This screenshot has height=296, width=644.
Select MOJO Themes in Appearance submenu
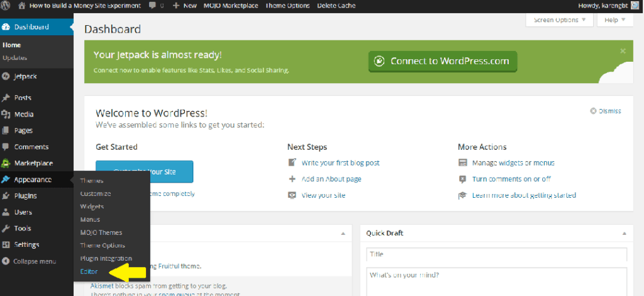[101, 232]
